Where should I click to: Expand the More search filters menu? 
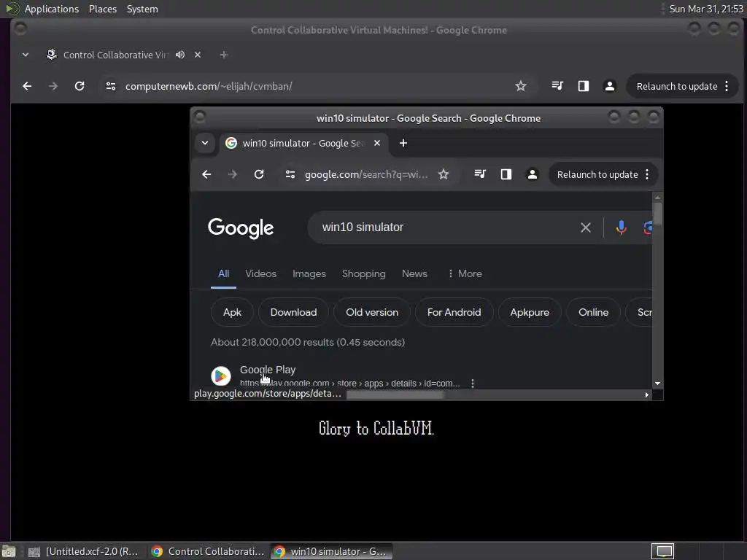click(465, 274)
